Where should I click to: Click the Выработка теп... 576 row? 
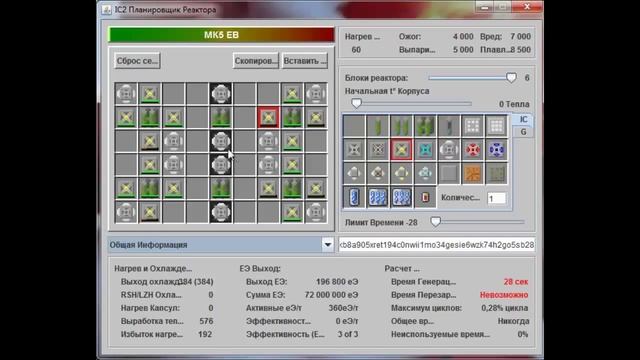(x=167, y=321)
